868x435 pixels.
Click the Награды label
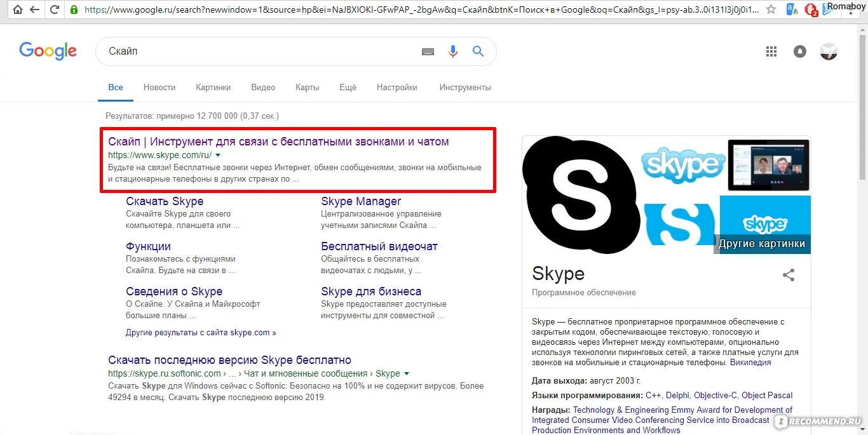click(x=551, y=410)
